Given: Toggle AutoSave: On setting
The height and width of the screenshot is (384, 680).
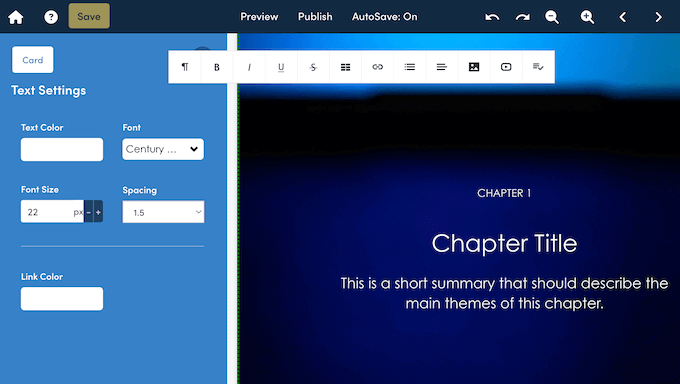Looking at the screenshot, I should click(384, 16).
